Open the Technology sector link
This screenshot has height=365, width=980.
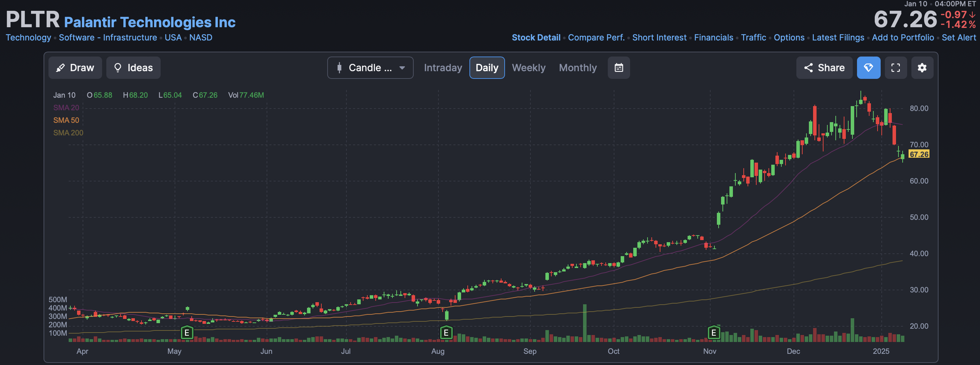tap(28, 38)
